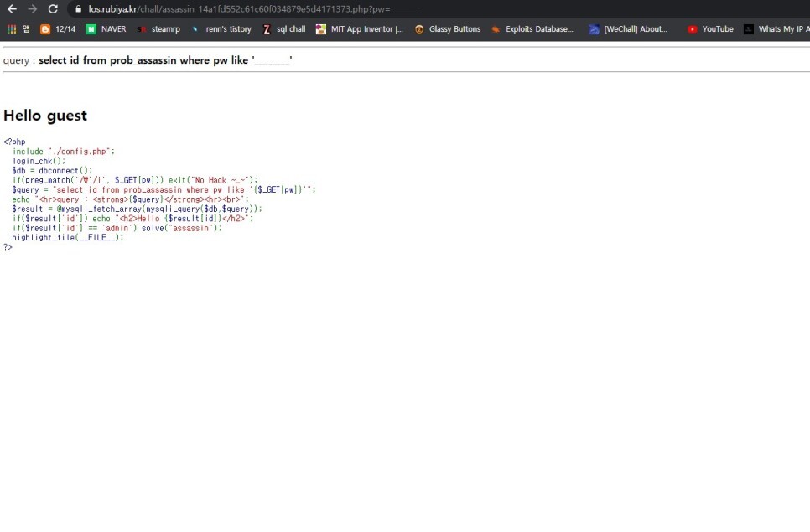Click the '<?php' opening tag line

(x=14, y=142)
